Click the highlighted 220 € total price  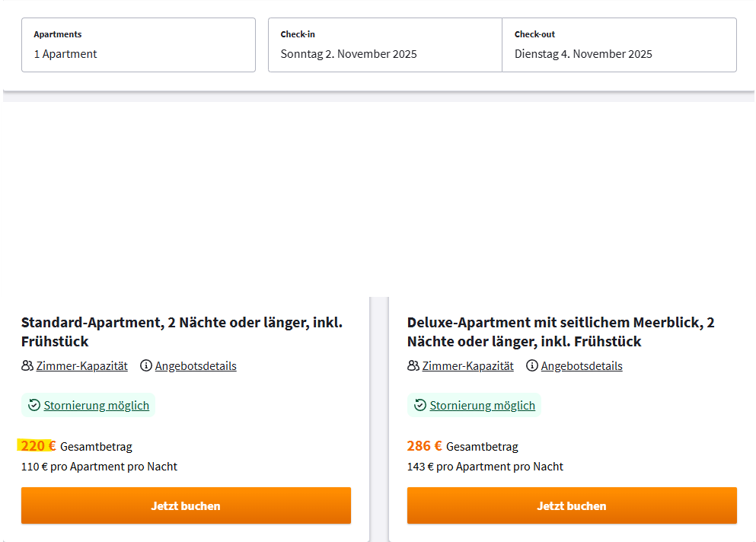[x=38, y=445]
